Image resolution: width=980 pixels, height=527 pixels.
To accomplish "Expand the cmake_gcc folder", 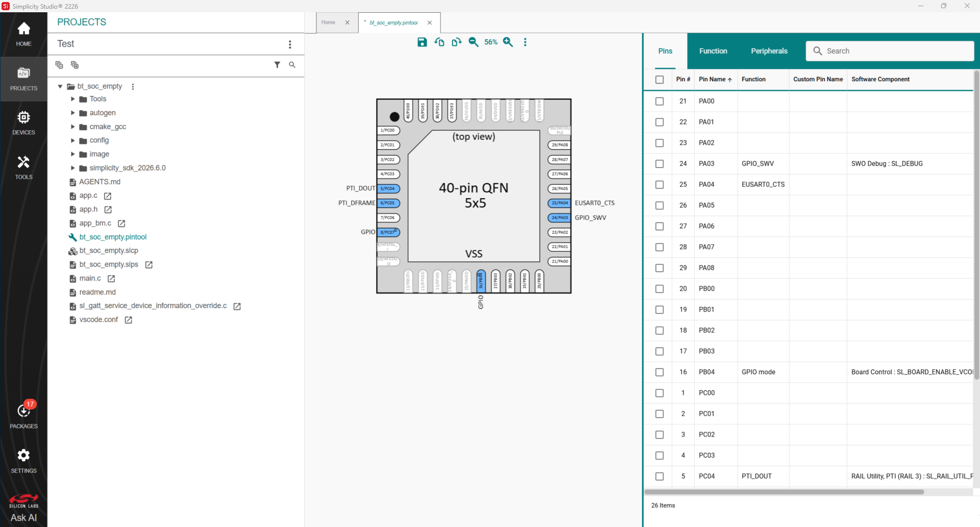I will pyautogui.click(x=72, y=127).
